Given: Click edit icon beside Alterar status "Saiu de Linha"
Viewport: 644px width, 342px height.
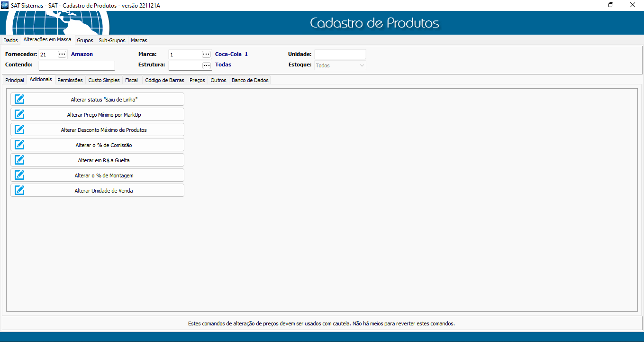Looking at the screenshot, I should 19,99.
